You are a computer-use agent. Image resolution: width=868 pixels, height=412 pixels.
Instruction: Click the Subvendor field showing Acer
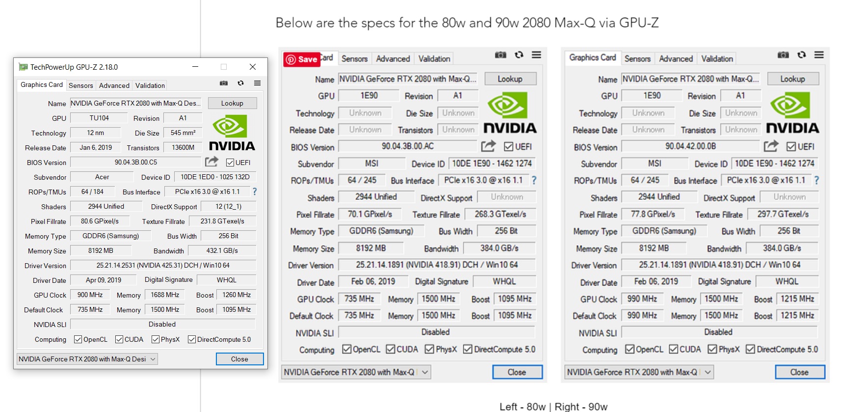click(102, 177)
